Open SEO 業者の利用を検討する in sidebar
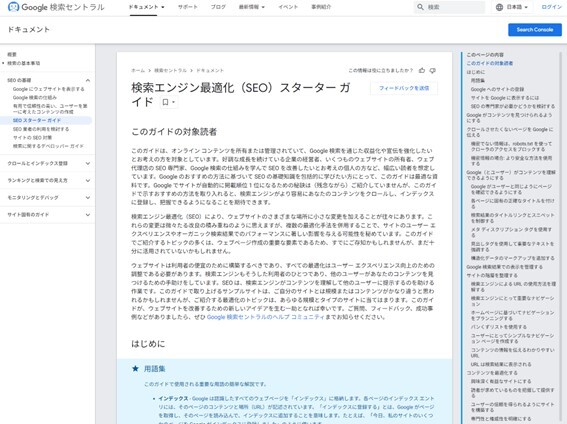 click(41, 129)
